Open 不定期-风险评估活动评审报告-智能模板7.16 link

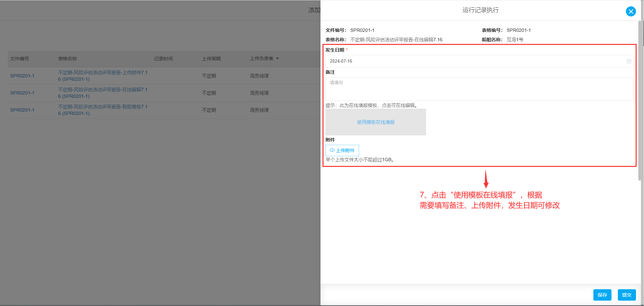click(103, 110)
